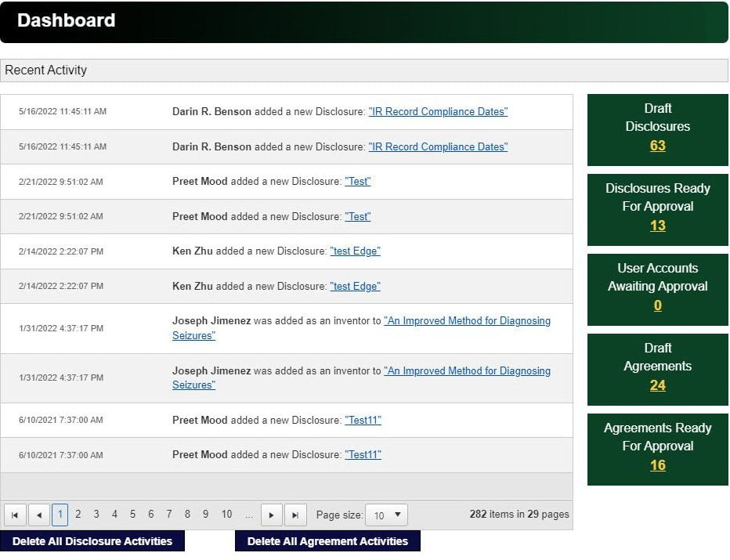Go back using the previous-page arrow icon
The height and width of the screenshot is (560, 730).
38,515
